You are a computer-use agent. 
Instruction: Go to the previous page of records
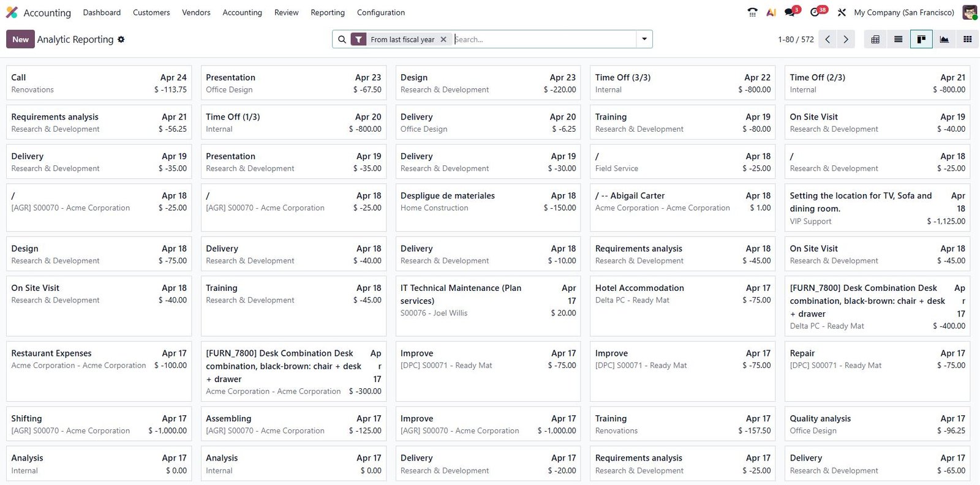827,39
